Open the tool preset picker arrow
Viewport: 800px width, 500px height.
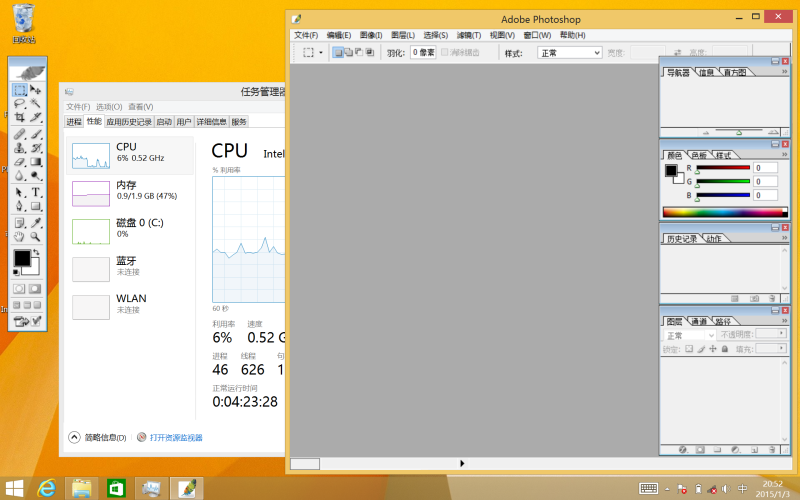point(321,53)
